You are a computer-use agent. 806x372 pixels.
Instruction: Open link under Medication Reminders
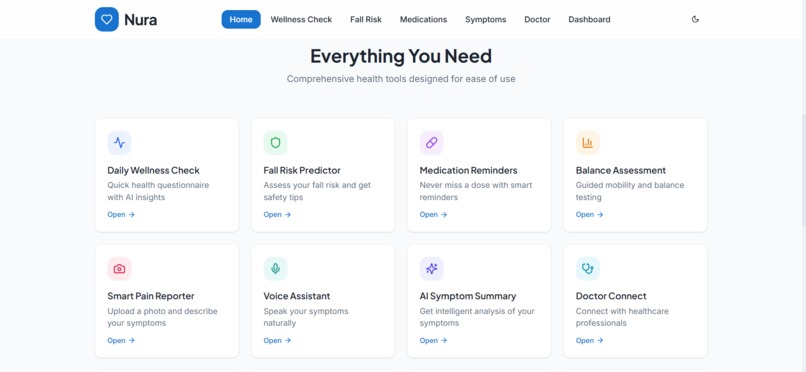[x=433, y=215]
